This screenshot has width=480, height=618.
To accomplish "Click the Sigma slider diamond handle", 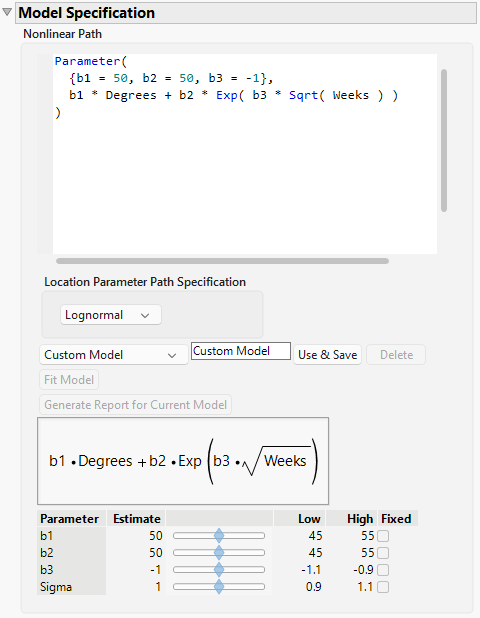I will (219, 586).
